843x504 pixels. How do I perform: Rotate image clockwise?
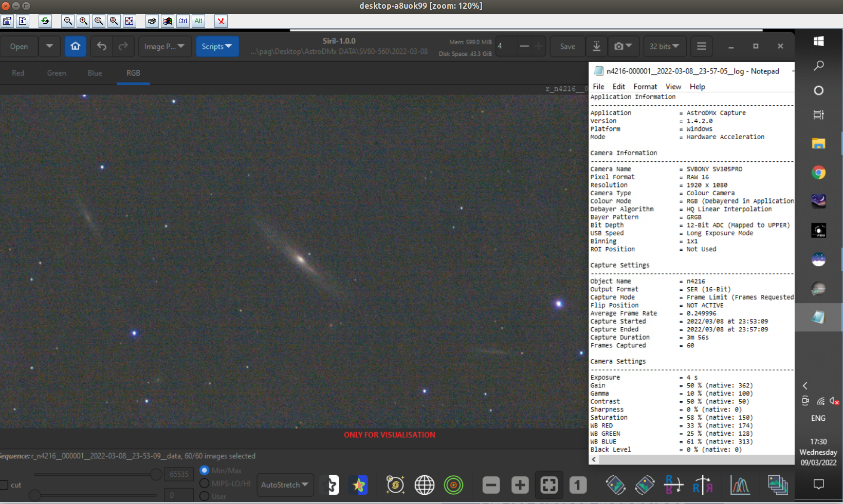click(645, 484)
